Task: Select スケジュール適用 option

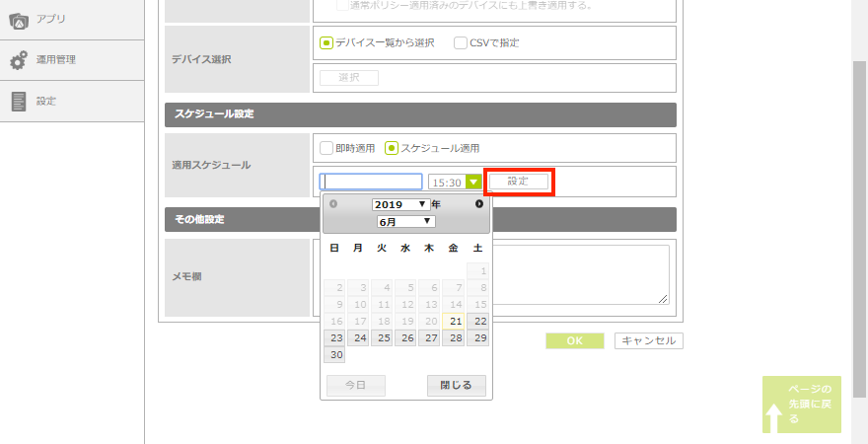Action: 392,148
